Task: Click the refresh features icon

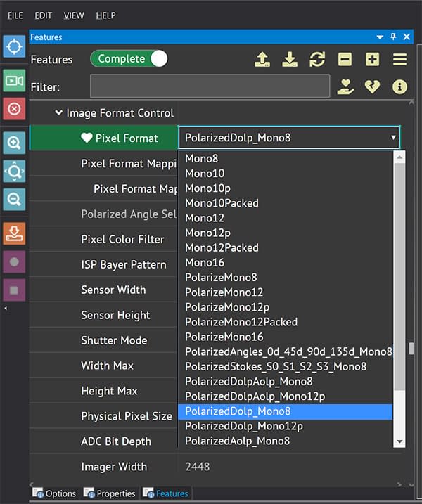Action: tap(317, 60)
